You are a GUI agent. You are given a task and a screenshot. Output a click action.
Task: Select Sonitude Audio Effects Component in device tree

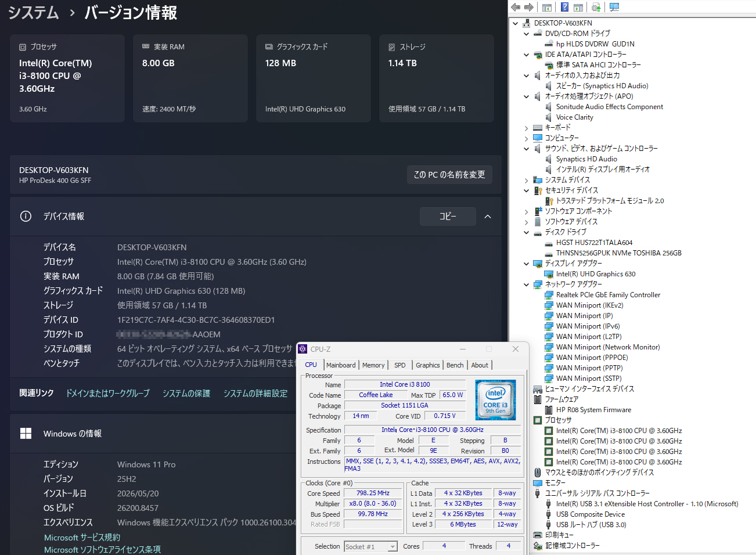[x=610, y=107]
